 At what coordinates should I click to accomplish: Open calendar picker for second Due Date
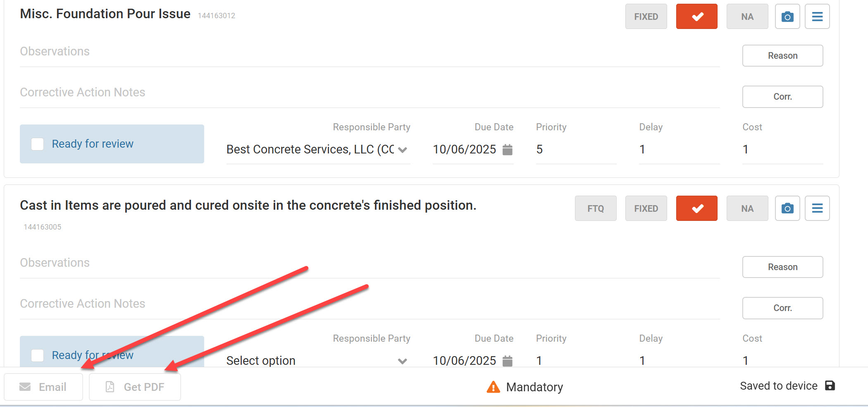(508, 361)
